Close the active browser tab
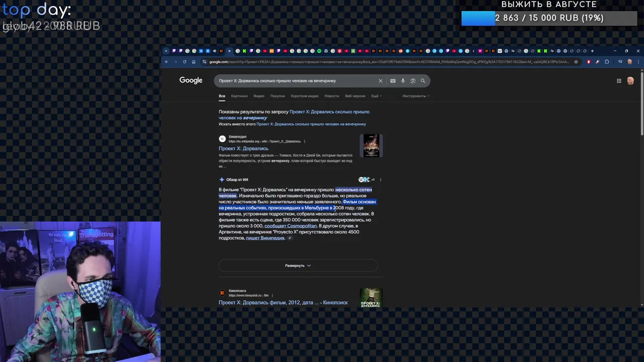This screenshot has height=362, width=644. pyautogui.click(x=229, y=51)
